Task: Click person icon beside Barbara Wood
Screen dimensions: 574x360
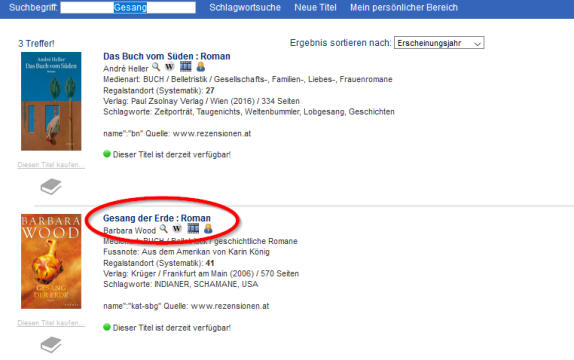Action: coord(208,229)
